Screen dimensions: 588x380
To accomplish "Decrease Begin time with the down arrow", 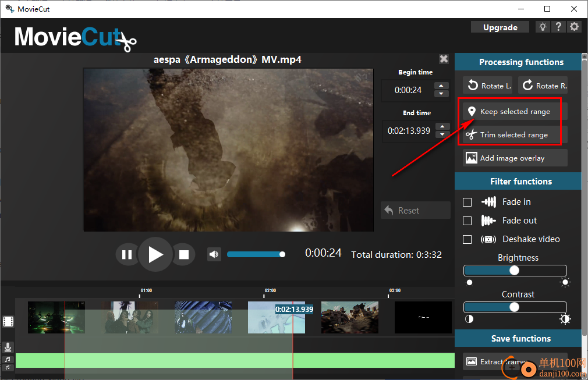I will 441,94.
